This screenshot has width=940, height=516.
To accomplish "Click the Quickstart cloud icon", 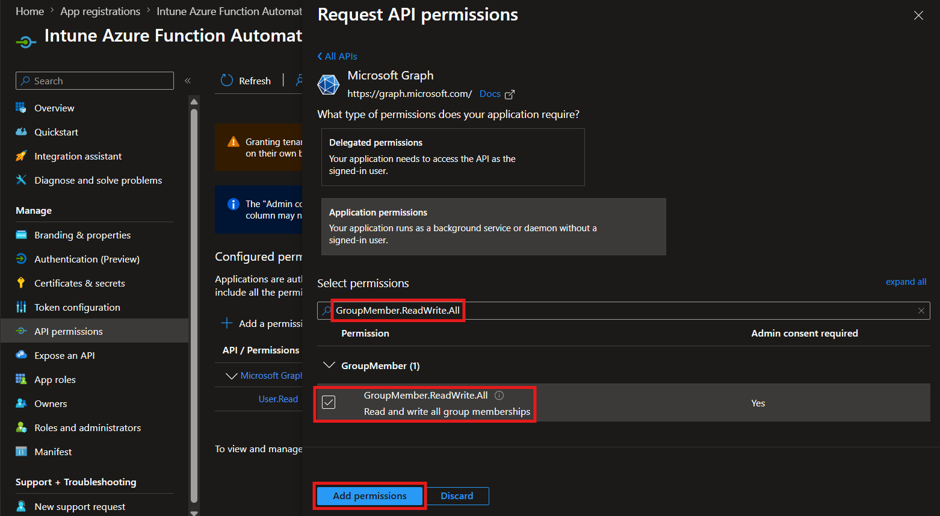I will tap(21, 132).
